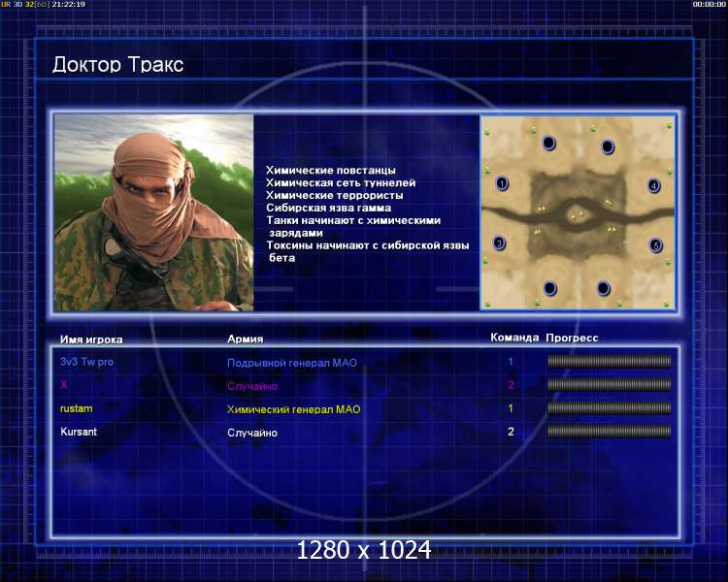
Task: Click the title text Доктор Тракс
Action: pyautogui.click(x=117, y=65)
